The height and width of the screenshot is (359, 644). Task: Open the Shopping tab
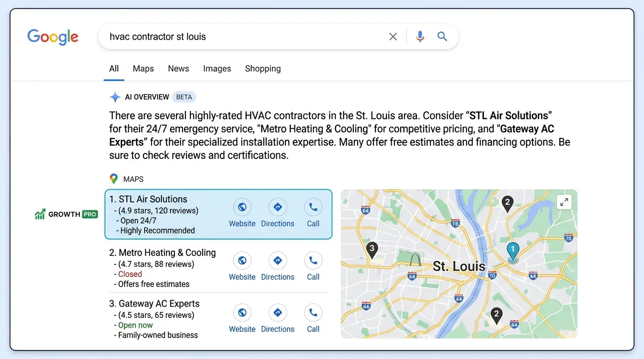click(x=263, y=69)
